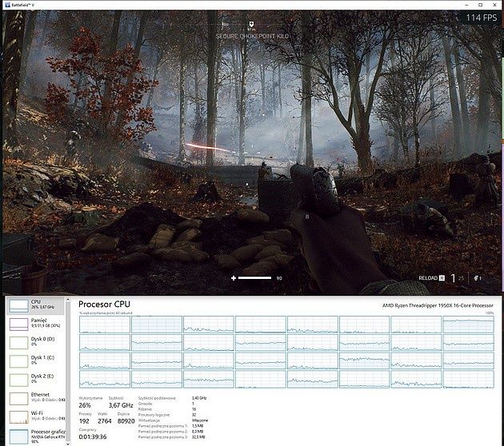Select Dysk 2 (E:) in the sidebar
The height and width of the screenshot is (446, 504).
click(35, 380)
